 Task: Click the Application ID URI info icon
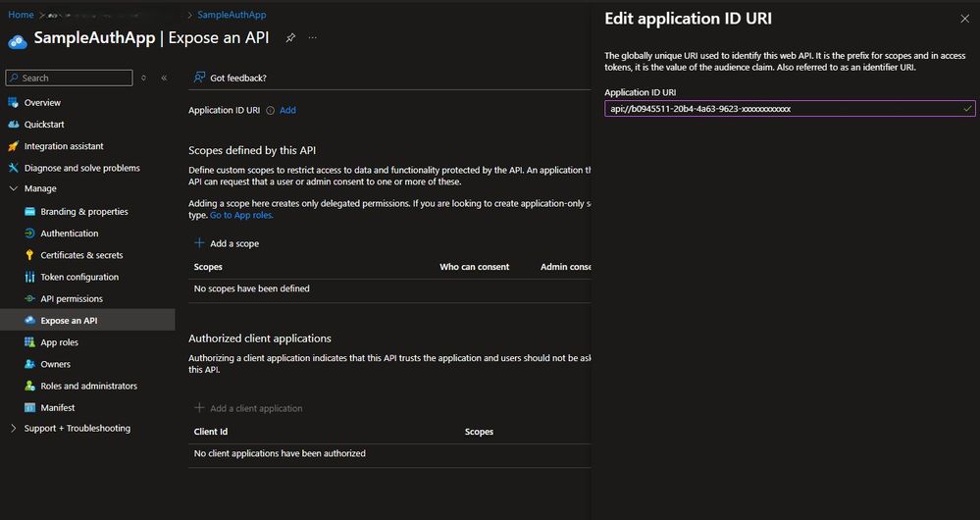tap(271, 111)
